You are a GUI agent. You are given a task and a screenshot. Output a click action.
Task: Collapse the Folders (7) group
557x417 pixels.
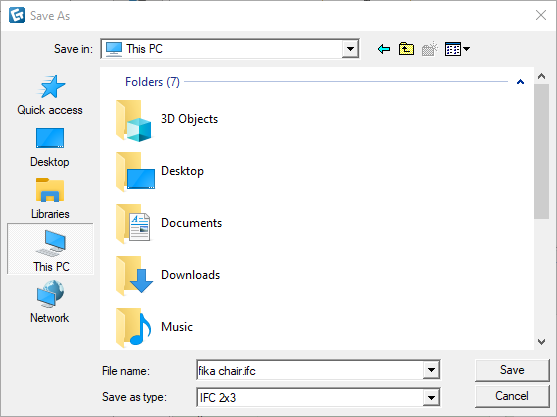(x=520, y=82)
